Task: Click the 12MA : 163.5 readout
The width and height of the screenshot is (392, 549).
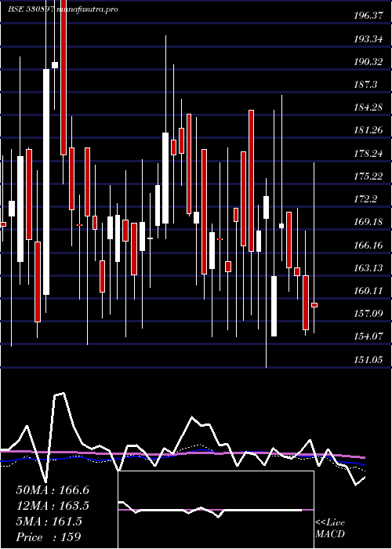Action: click(x=53, y=506)
